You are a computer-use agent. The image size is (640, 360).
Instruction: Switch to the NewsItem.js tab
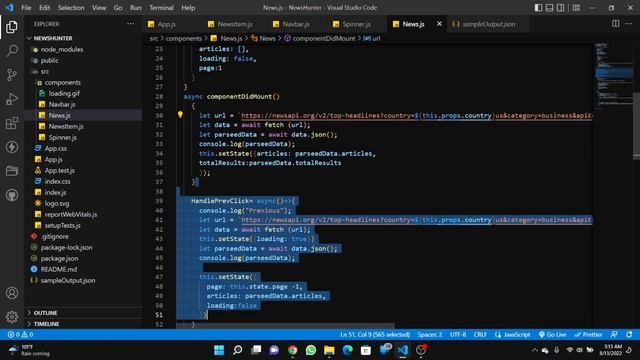point(235,24)
